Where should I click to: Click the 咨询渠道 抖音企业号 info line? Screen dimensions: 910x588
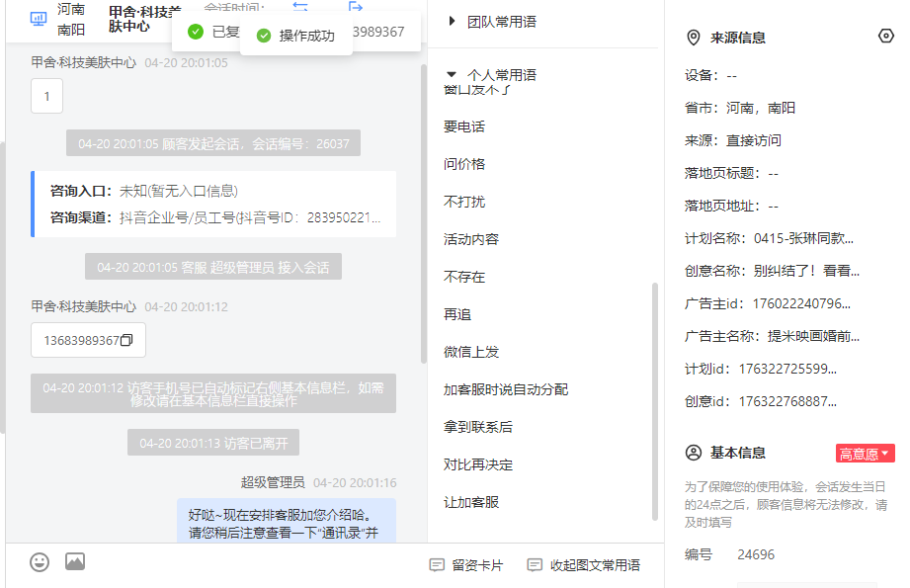214,217
